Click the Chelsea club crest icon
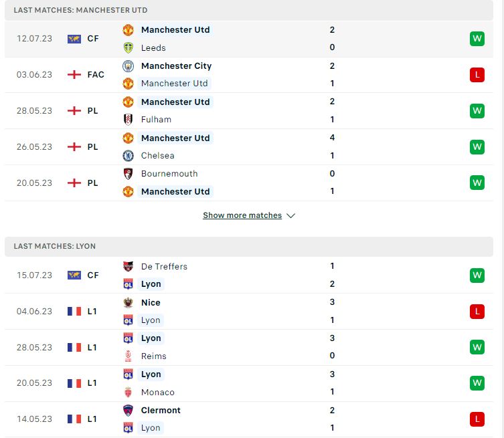Screen dimensions: 504x438 point(128,155)
